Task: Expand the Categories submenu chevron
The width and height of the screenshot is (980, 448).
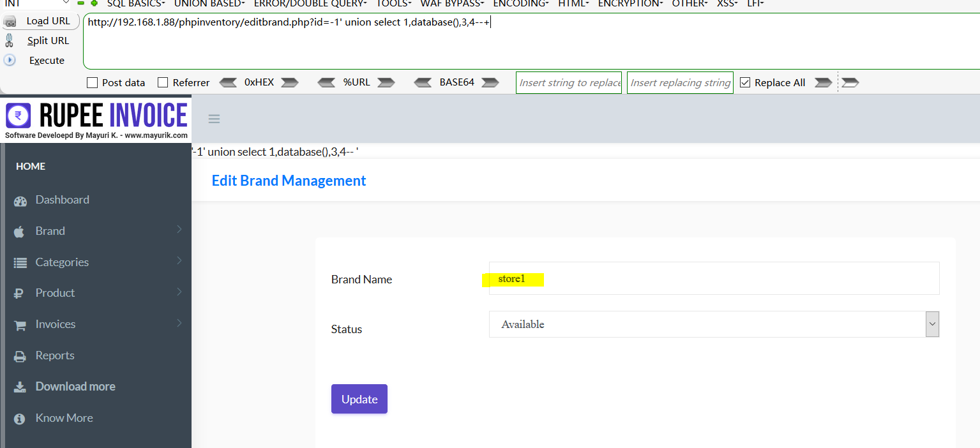Action: pyautogui.click(x=179, y=260)
